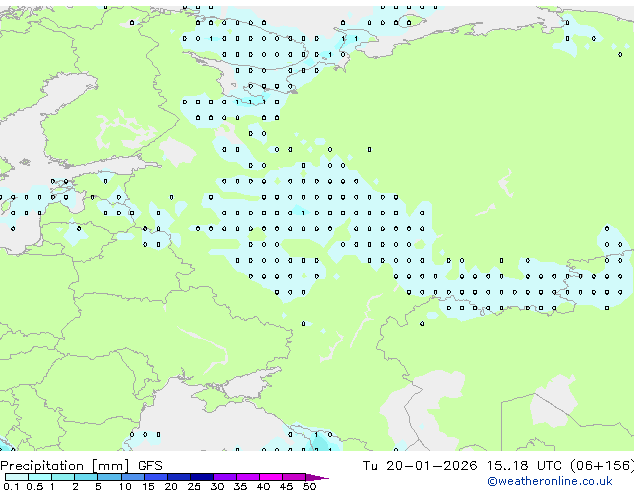Pick the 2–5 mm legend color swatch
The image size is (634, 490).
pyautogui.click(x=86, y=477)
